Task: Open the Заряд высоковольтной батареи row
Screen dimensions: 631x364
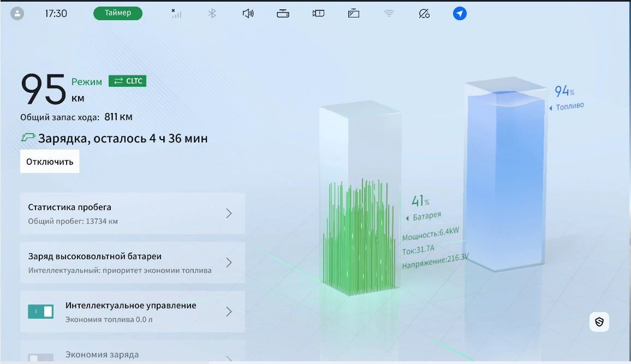Action: click(x=133, y=262)
